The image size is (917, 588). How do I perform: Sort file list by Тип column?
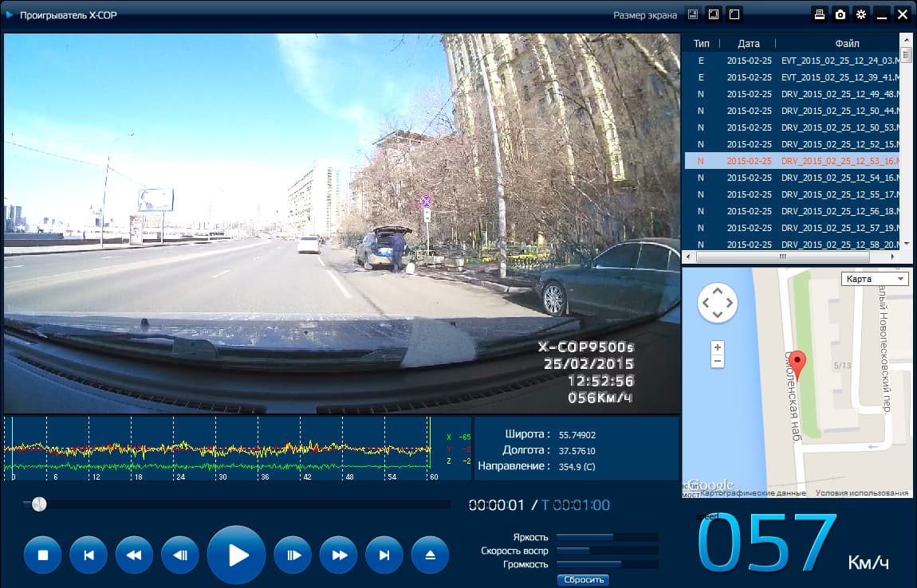click(x=701, y=43)
